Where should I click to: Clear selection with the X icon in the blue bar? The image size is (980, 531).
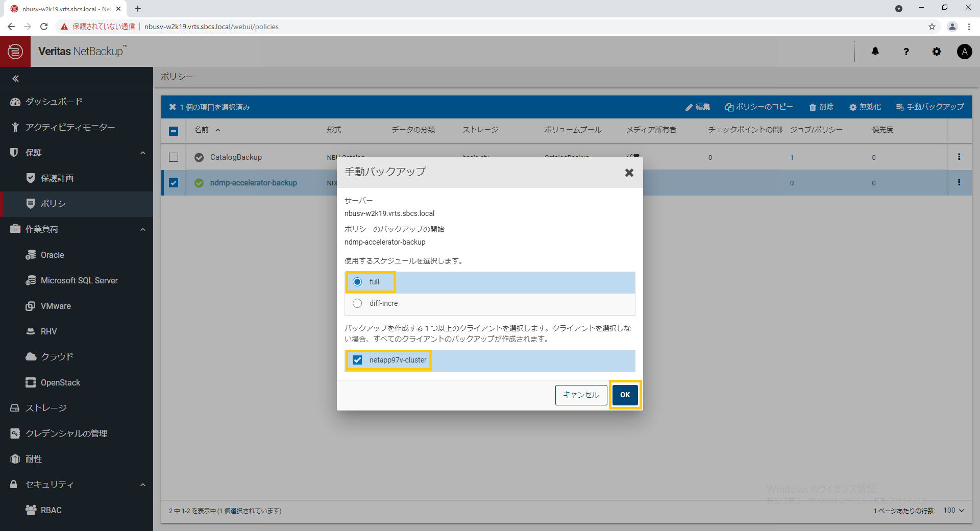173,107
